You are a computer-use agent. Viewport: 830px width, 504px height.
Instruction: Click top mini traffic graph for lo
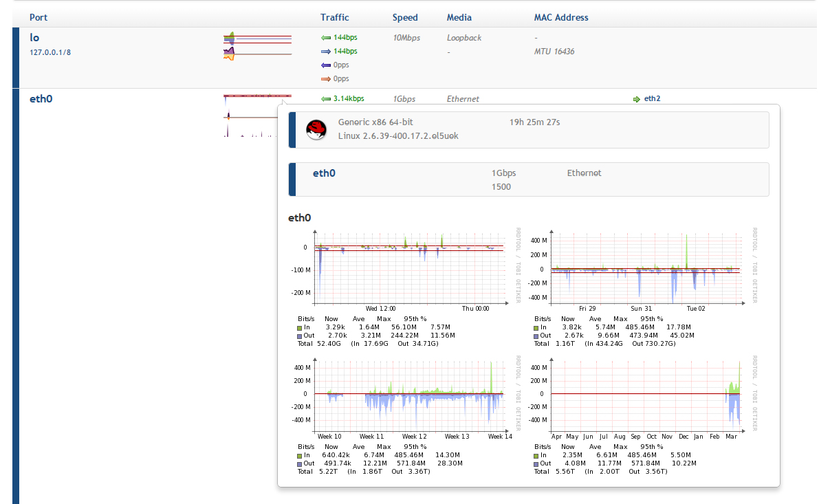[258, 37]
